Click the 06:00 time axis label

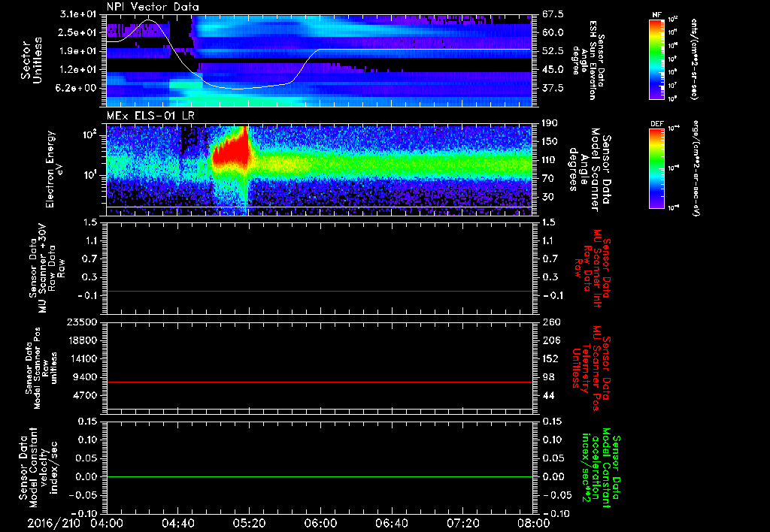pos(320,523)
